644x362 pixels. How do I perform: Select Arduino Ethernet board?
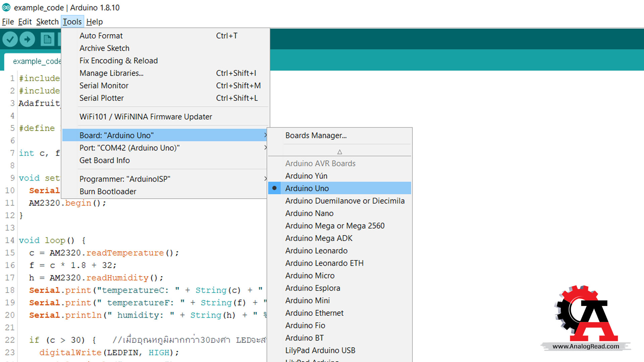click(339, 313)
